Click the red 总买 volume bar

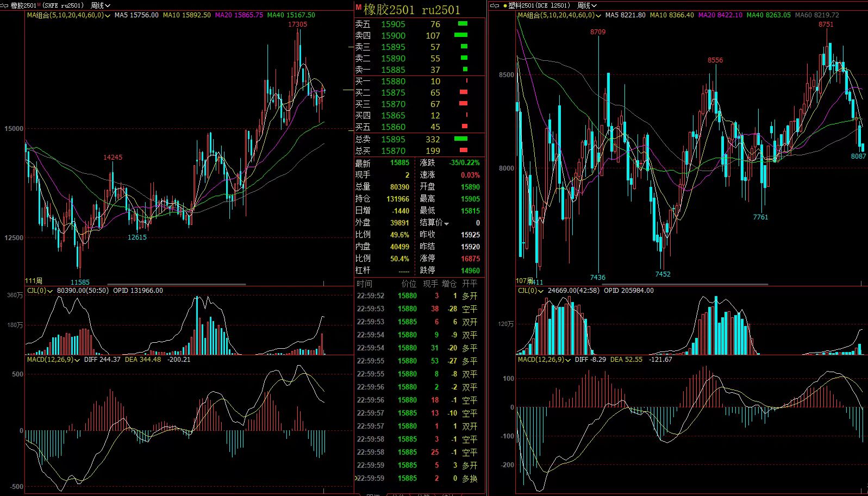463,150
